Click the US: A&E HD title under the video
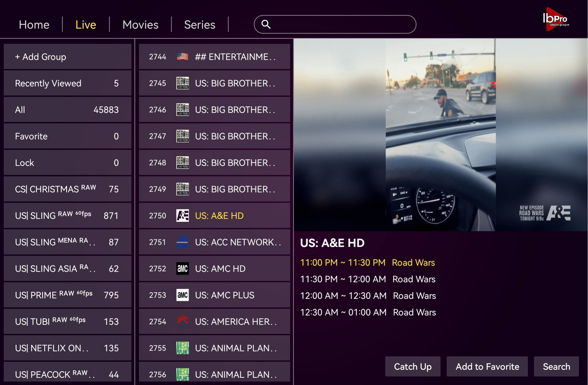 [x=332, y=243]
